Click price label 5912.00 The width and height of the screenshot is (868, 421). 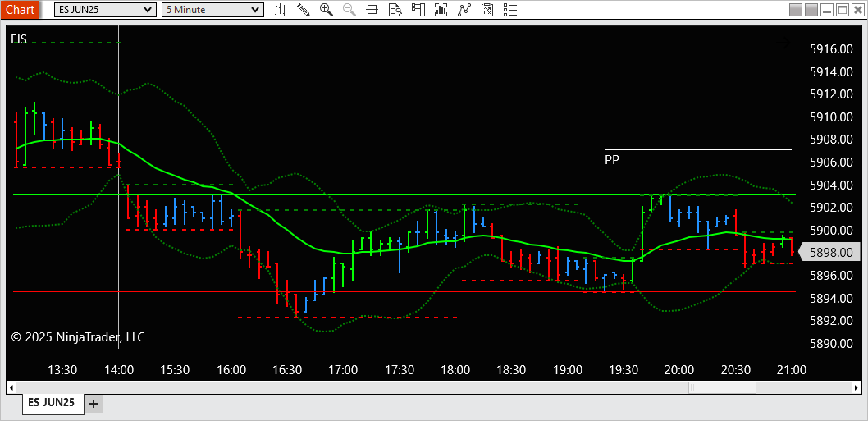[x=831, y=94]
